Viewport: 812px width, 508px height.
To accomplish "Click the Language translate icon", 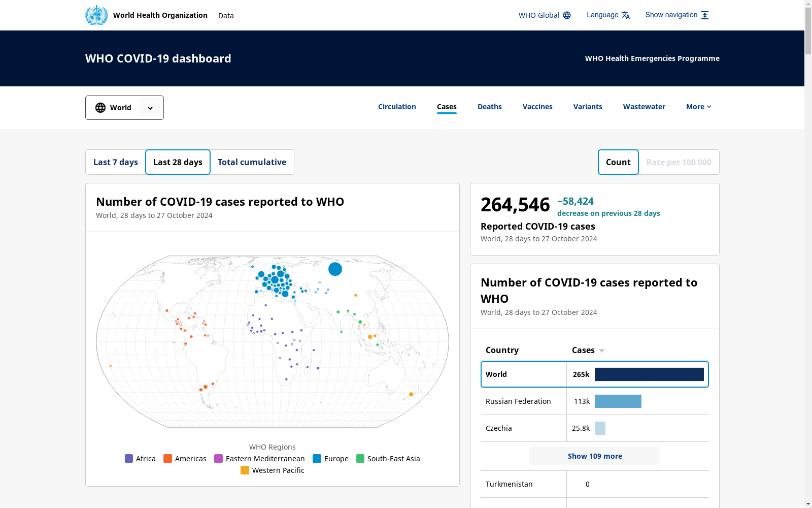I will coord(626,15).
